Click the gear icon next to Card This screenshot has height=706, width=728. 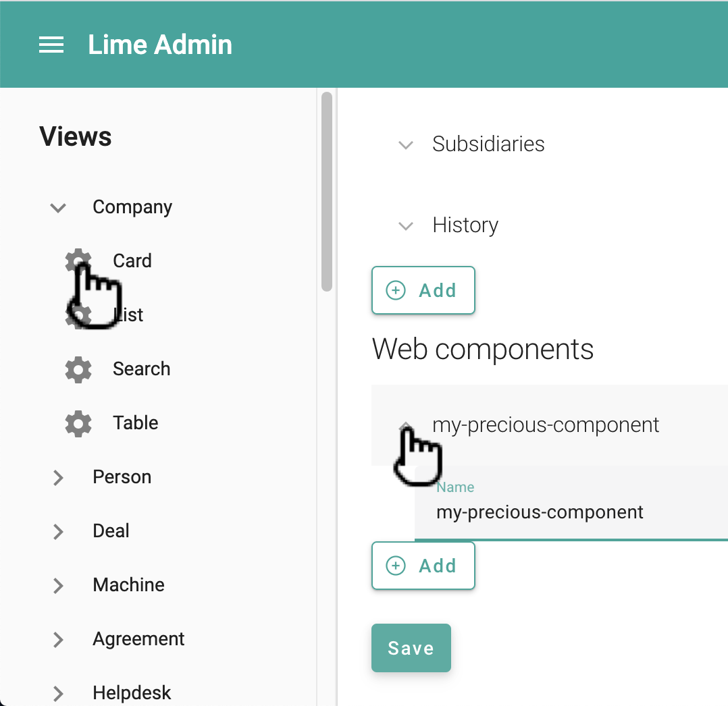tap(77, 260)
